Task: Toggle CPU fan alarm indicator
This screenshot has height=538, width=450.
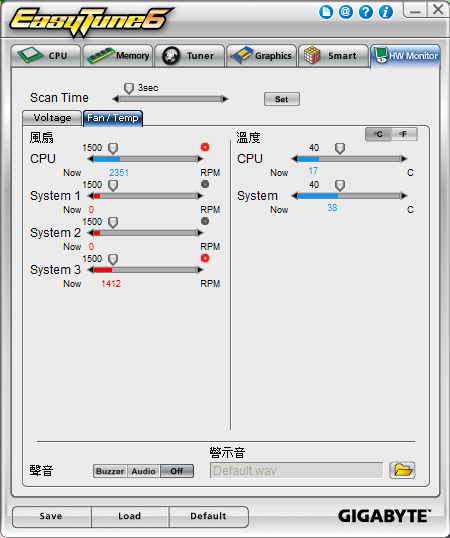Action: (205, 147)
